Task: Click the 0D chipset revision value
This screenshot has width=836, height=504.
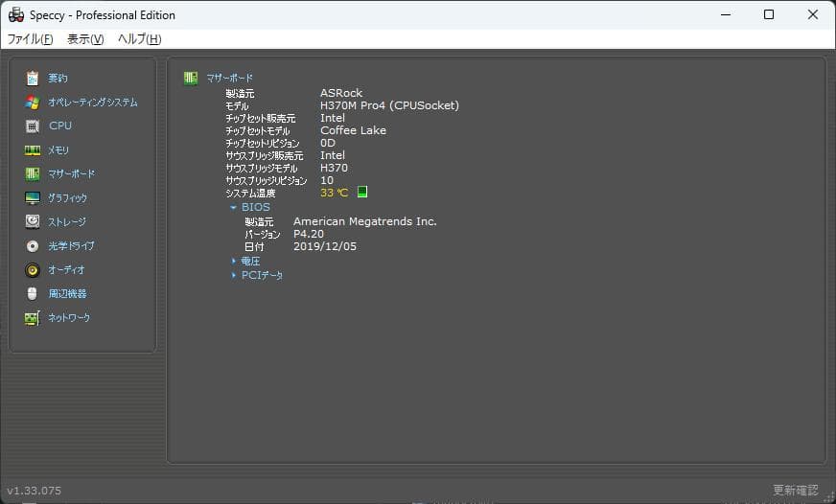Action: pos(328,143)
